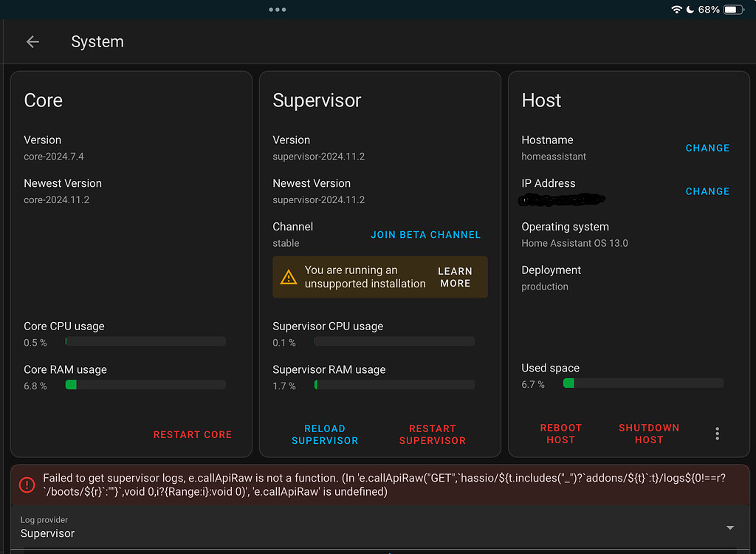The width and height of the screenshot is (756, 554).
Task: Click the homeassistant hostname value
Action: 554,157
